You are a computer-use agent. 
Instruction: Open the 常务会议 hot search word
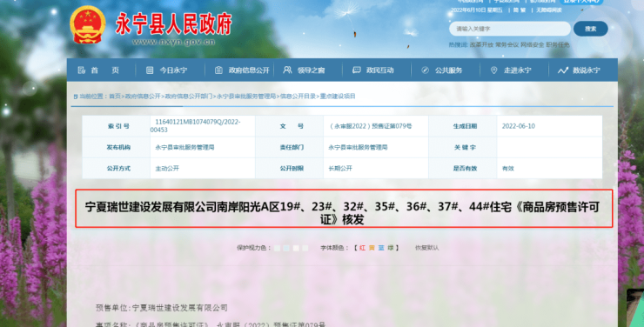[x=506, y=44]
